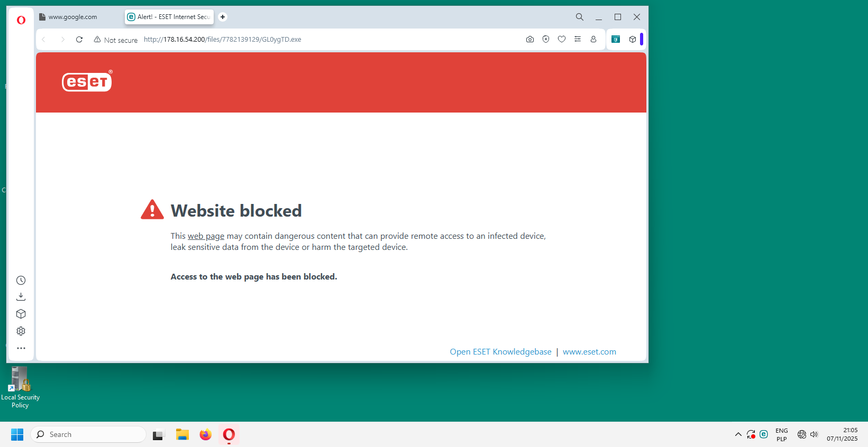Click the Opera logo menu button
The image size is (868, 447).
tap(21, 20)
